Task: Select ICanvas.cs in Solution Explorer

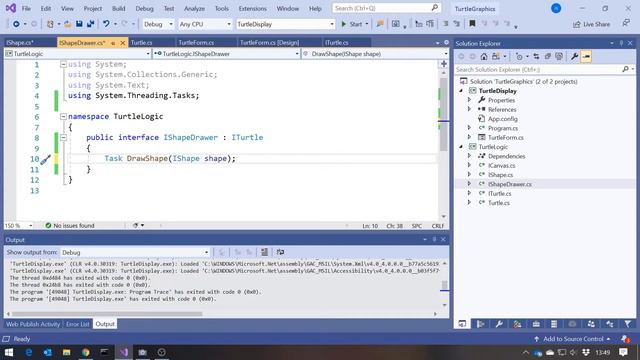Action: click(x=502, y=165)
